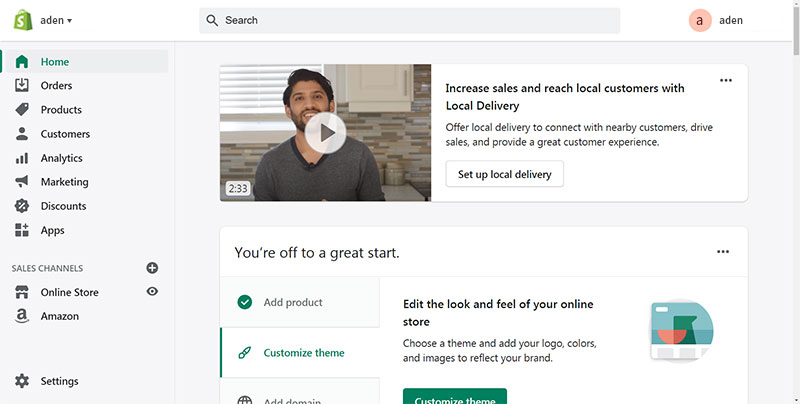The width and height of the screenshot is (800, 404).
Task: Open Local Delivery card options menu
Action: [726, 80]
